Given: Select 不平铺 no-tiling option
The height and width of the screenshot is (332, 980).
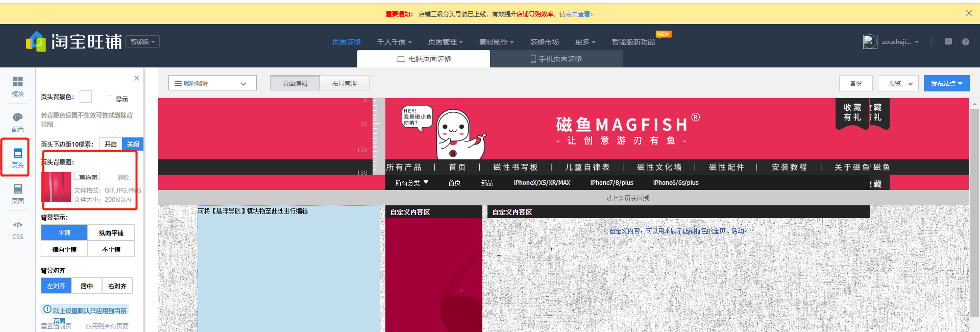Looking at the screenshot, I should point(111,249).
